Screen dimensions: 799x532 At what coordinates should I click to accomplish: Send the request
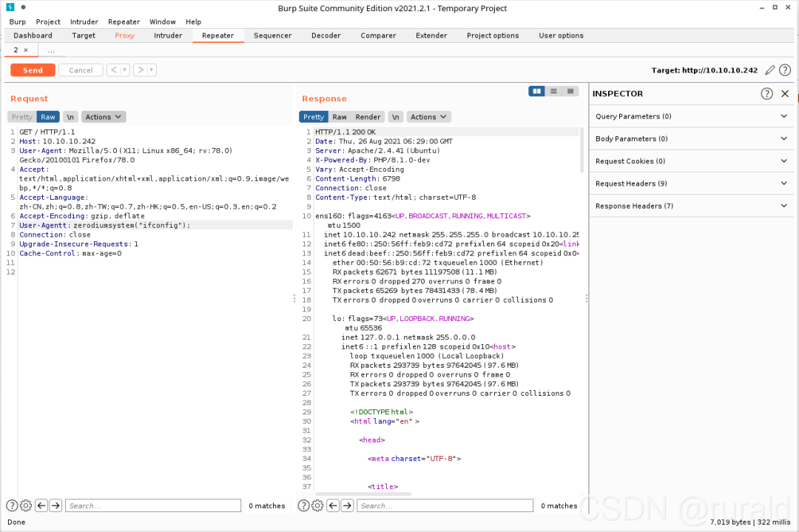coord(33,70)
